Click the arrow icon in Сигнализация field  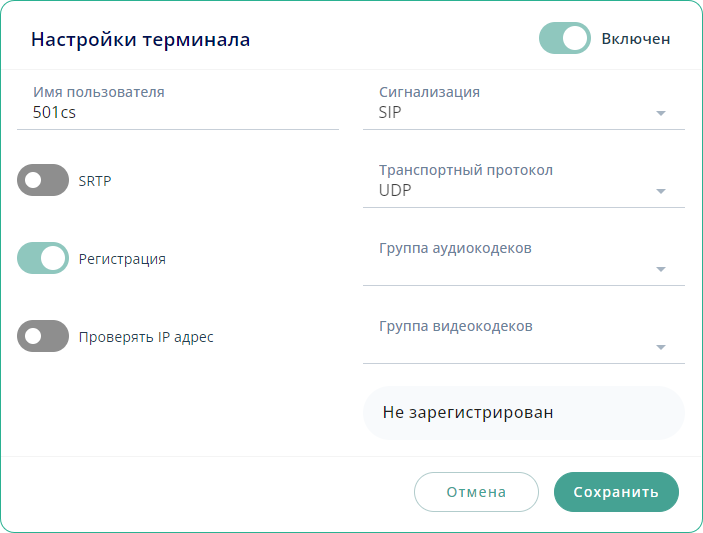click(x=660, y=114)
